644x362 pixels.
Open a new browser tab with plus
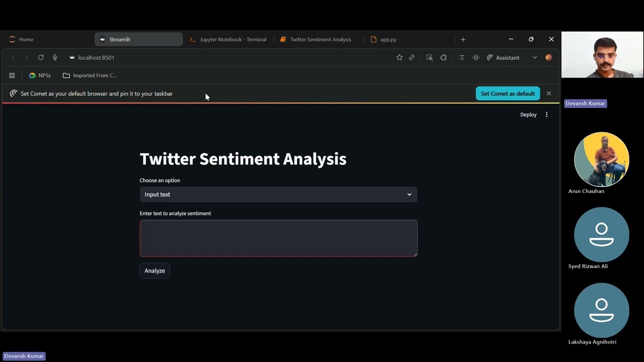463,39
